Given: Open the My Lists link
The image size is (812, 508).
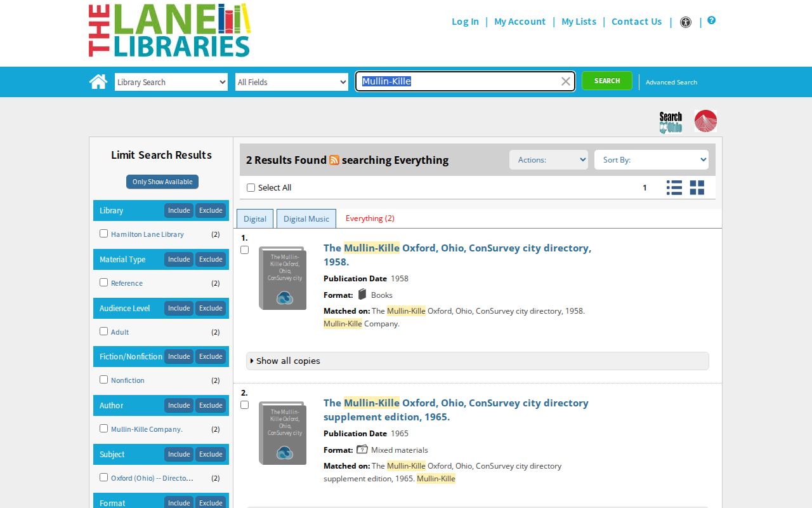Looking at the screenshot, I should [x=579, y=22].
